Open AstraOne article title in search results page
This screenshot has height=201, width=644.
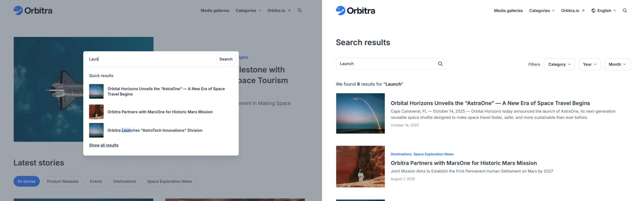point(490,103)
